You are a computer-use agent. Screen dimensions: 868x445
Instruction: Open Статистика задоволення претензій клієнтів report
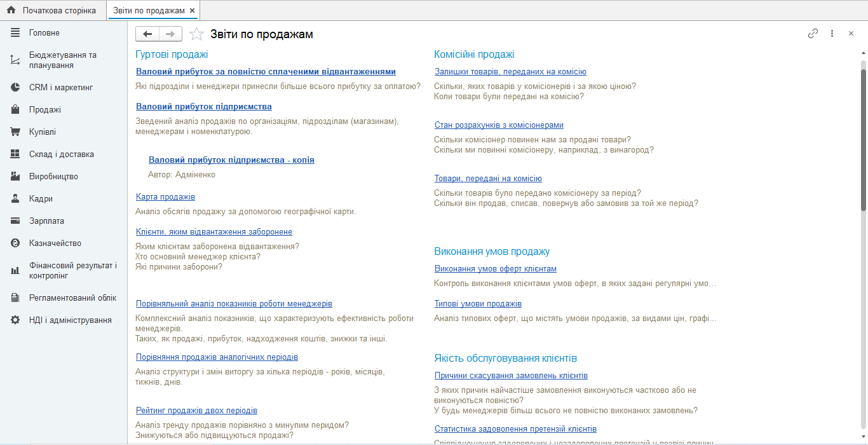point(515,429)
